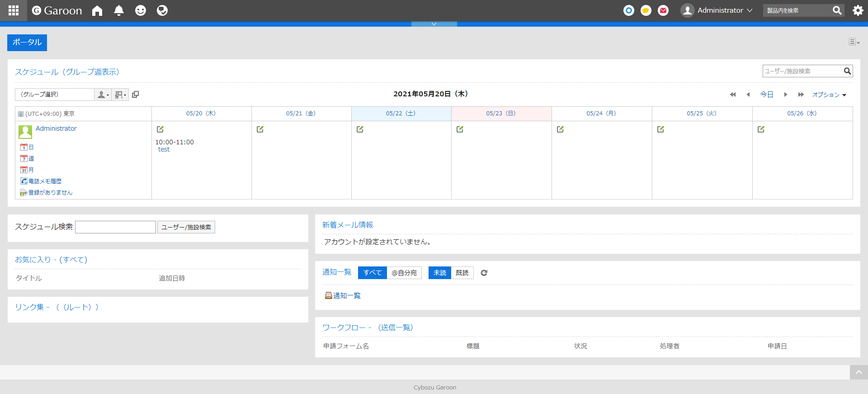868x394 pixels.
Task: Focus the product search field
Action: click(797, 10)
